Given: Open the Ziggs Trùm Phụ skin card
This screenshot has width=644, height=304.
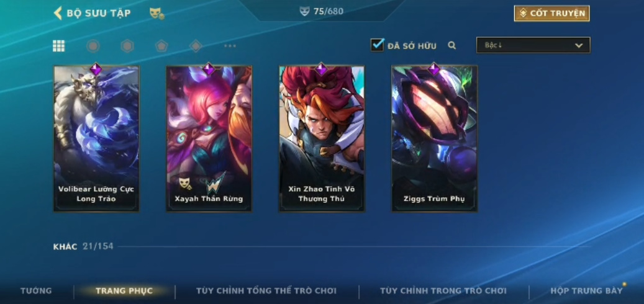Looking at the screenshot, I should coord(434,138).
